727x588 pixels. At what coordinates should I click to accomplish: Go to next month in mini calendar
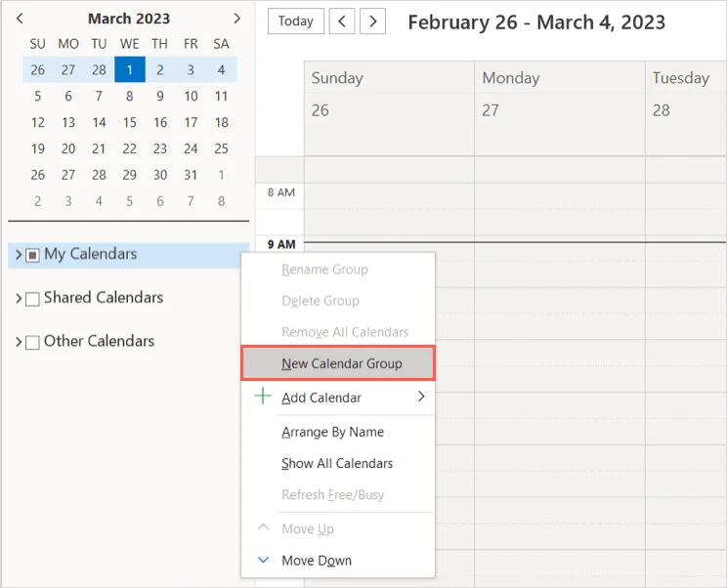pos(236,19)
